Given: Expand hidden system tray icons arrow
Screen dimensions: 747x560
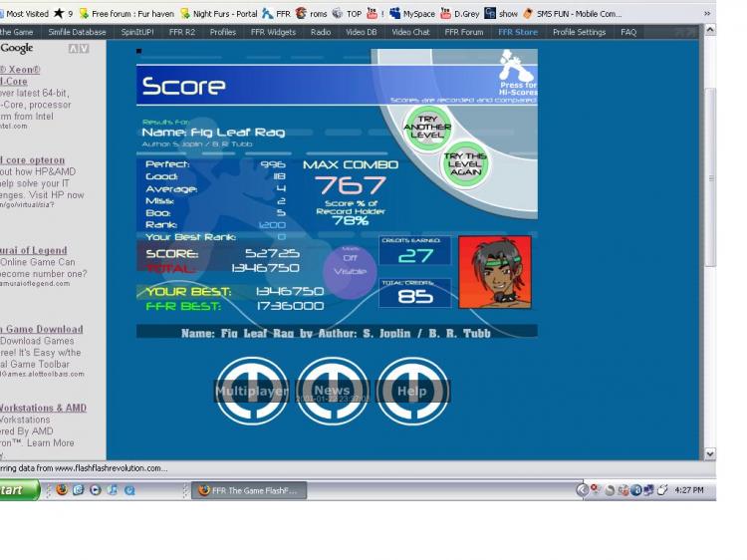Looking at the screenshot, I should click(582, 490).
